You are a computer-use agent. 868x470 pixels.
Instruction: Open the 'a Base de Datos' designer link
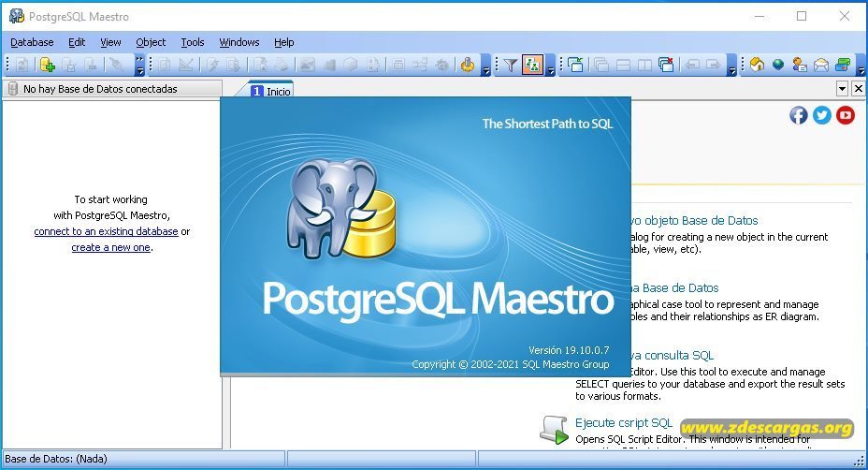[674, 288]
